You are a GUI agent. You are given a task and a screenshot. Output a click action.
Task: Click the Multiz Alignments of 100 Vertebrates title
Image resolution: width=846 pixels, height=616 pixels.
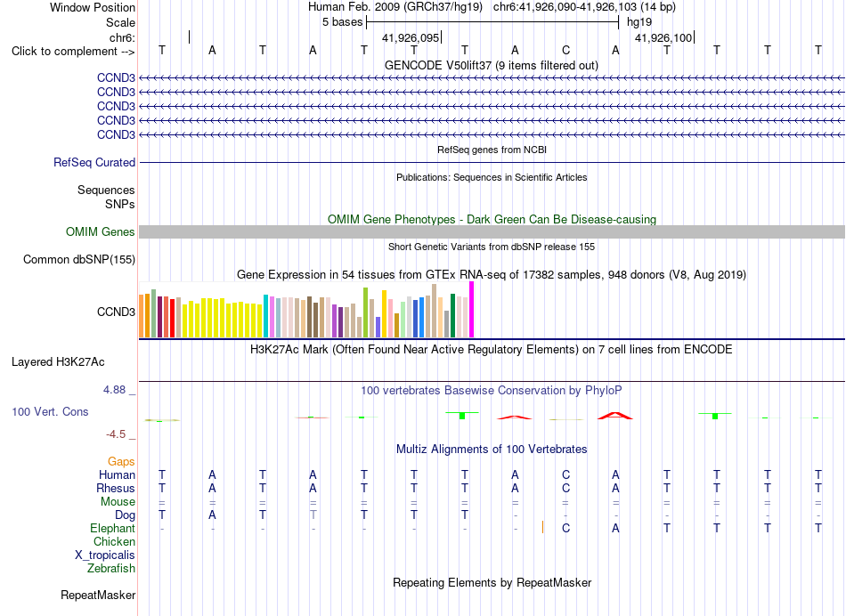click(492, 449)
